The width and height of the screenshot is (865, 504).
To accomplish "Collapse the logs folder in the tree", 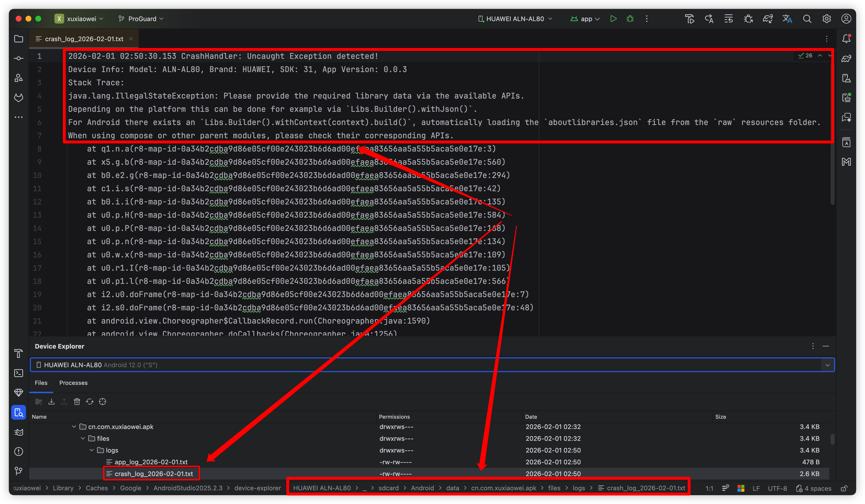I will pyautogui.click(x=92, y=450).
